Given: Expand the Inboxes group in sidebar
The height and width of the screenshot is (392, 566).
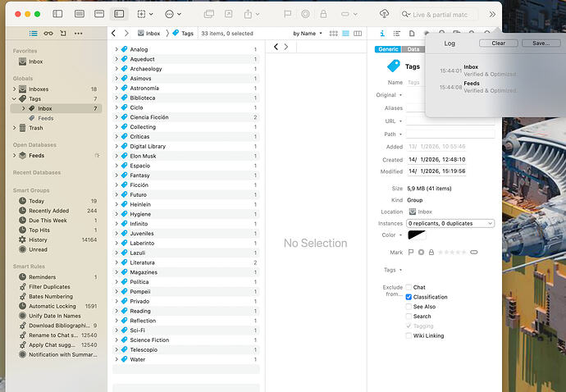Looking at the screenshot, I should coord(13,89).
